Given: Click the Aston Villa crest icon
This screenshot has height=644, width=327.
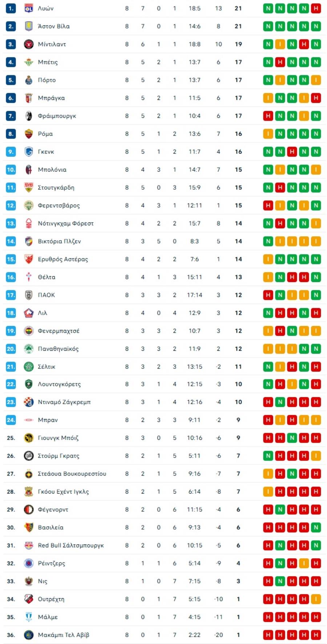Looking at the screenshot, I should pyautogui.click(x=29, y=26).
